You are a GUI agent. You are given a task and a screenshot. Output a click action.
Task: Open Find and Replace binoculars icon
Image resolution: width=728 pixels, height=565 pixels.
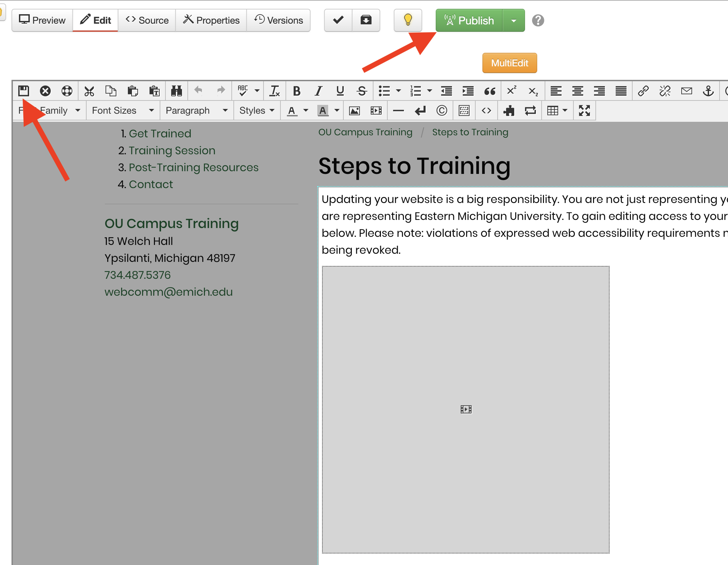177,91
